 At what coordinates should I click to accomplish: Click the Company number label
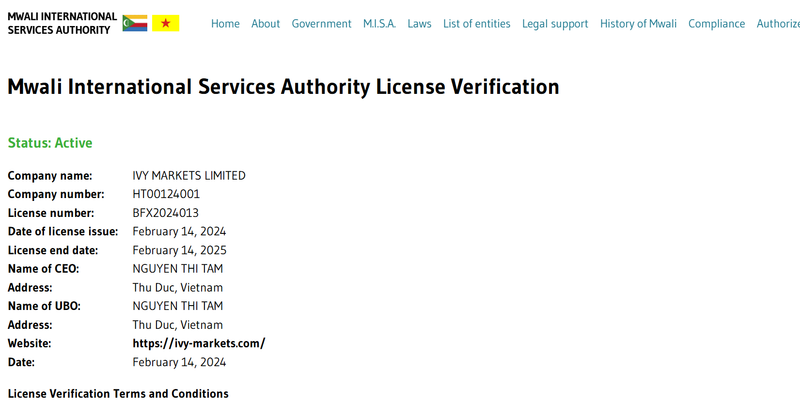[x=56, y=194]
